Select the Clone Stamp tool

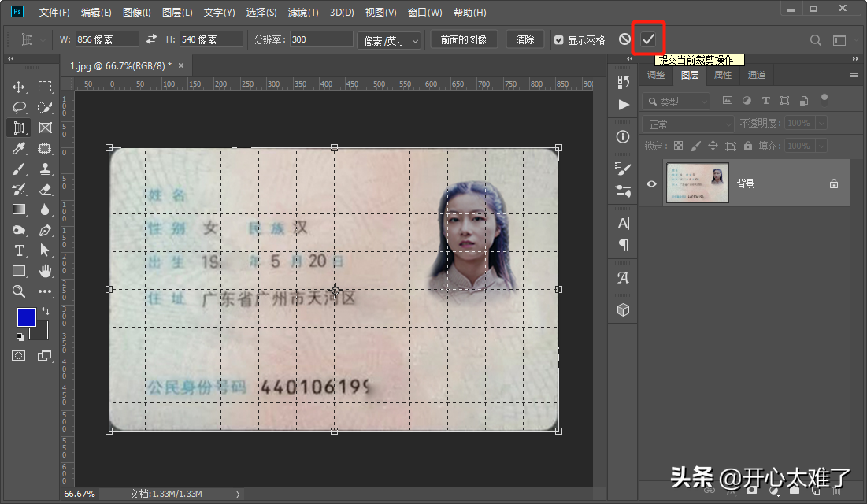click(45, 169)
